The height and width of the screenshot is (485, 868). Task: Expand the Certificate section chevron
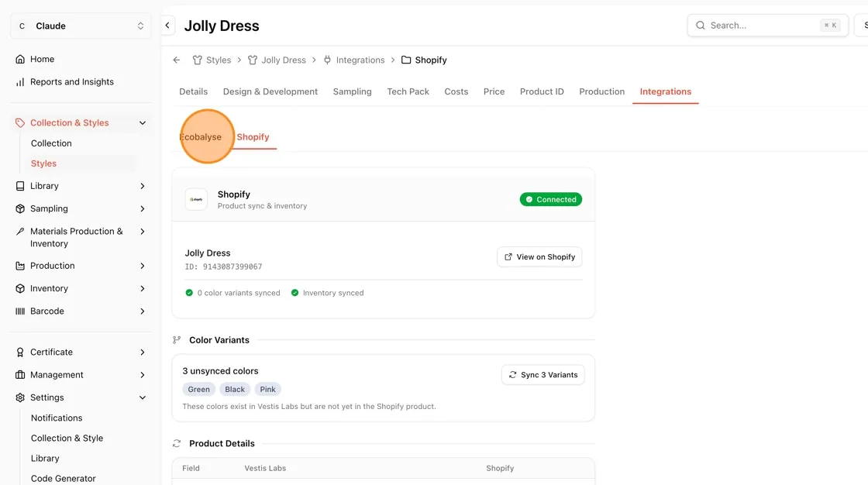(143, 352)
